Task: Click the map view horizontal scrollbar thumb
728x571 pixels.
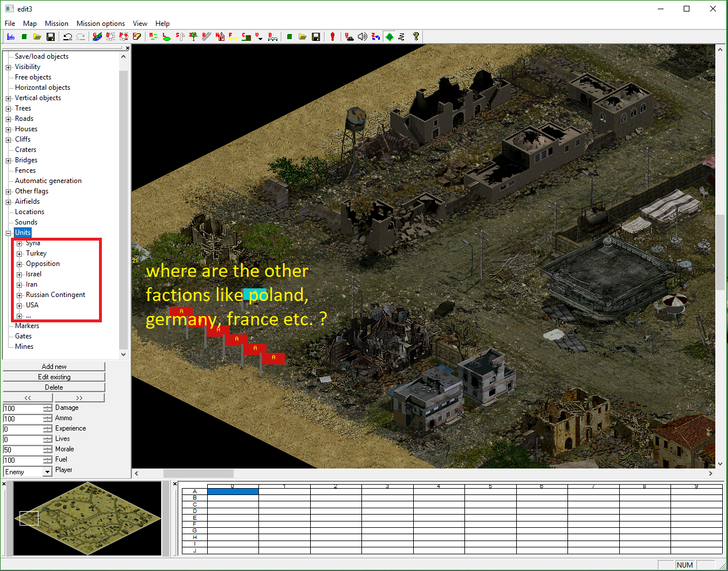Action: pos(199,473)
